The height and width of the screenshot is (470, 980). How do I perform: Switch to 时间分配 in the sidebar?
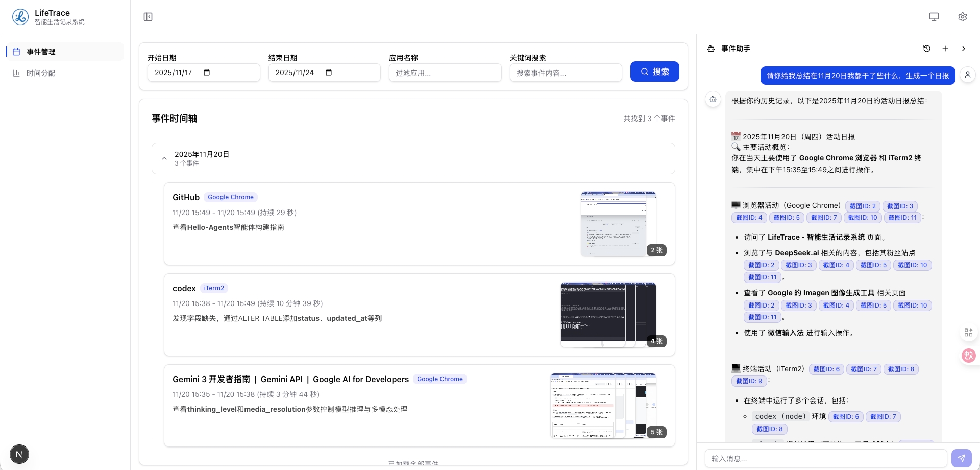pos(41,73)
